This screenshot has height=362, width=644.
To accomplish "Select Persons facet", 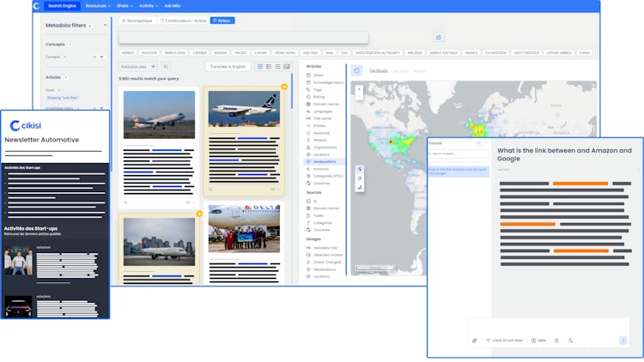I will [316, 141].
